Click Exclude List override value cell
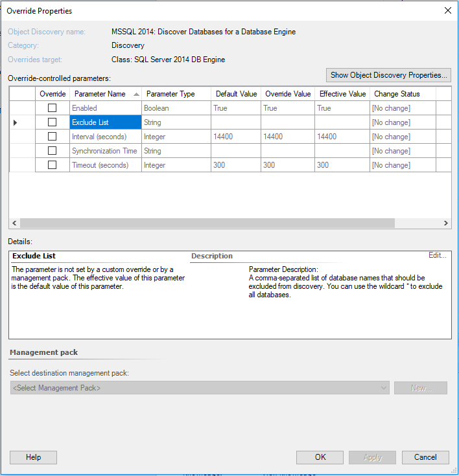The image size is (459, 476). point(288,122)
